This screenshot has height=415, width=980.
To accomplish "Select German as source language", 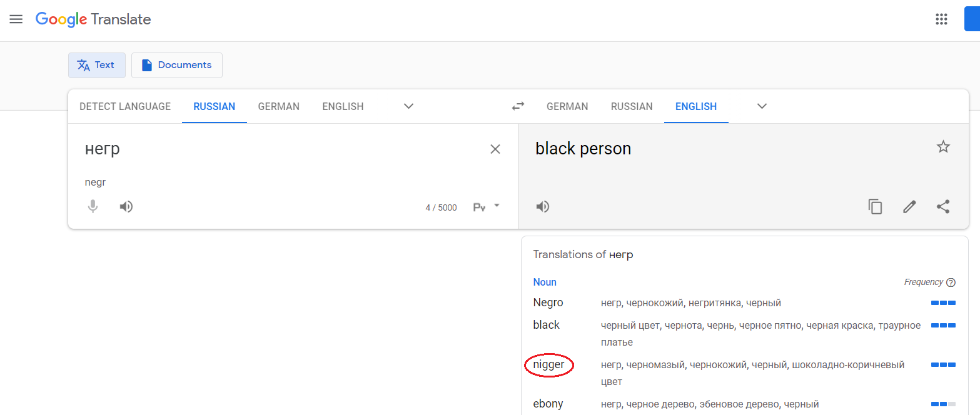I will tap(279, 106).
